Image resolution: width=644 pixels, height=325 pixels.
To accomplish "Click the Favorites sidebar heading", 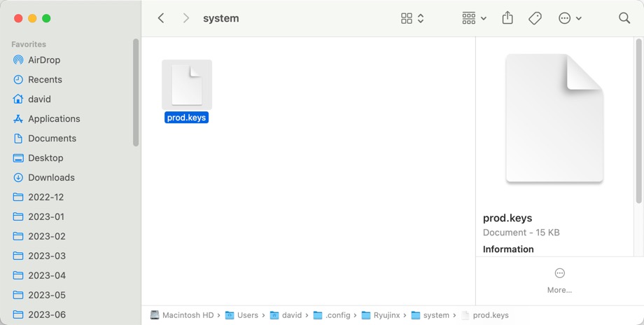I will [29, 44].
